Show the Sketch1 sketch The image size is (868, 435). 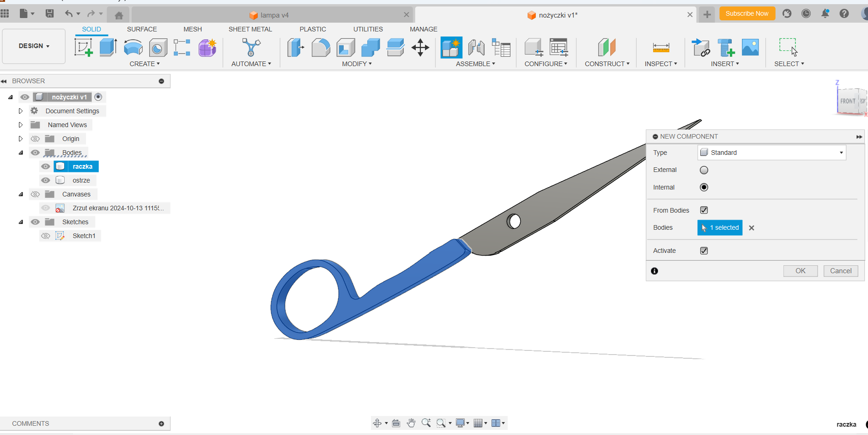(45, 236)
